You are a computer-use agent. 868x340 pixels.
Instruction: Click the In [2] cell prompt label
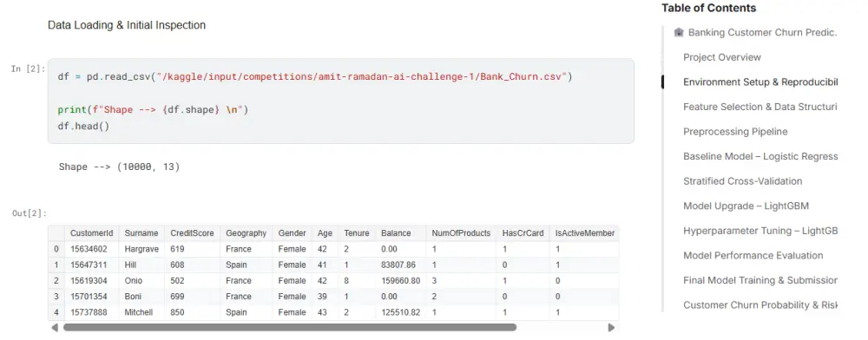tap(29, 69)
